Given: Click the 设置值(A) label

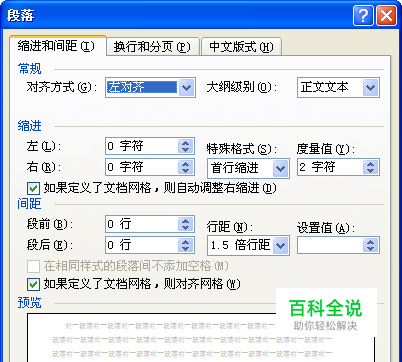Looking at the screenshot, I should [x=326, y=228].
